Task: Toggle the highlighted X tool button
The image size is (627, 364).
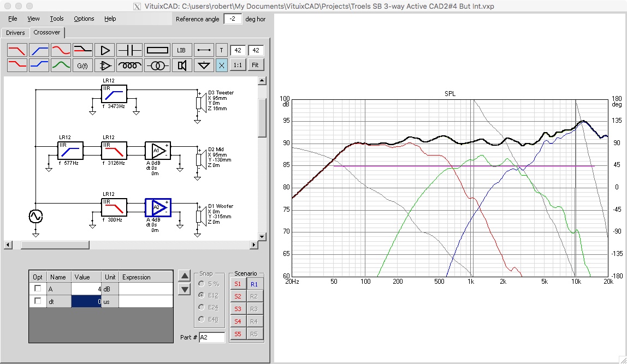Action: pos(222,65)
